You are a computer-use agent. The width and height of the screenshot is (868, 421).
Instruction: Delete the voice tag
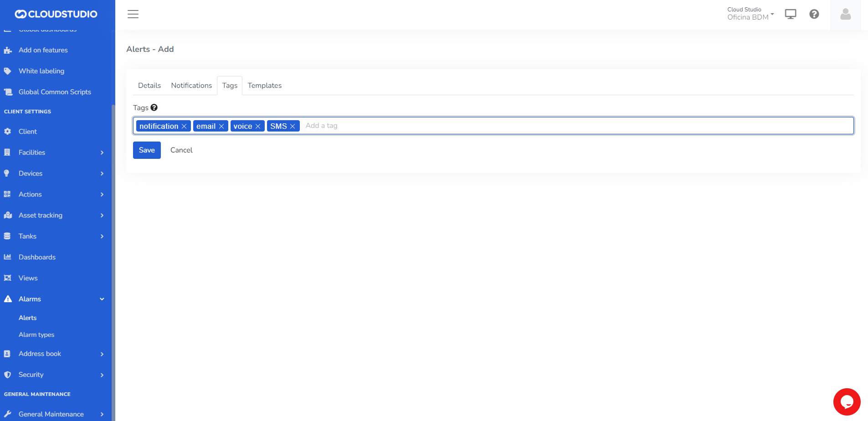[258, 127]
